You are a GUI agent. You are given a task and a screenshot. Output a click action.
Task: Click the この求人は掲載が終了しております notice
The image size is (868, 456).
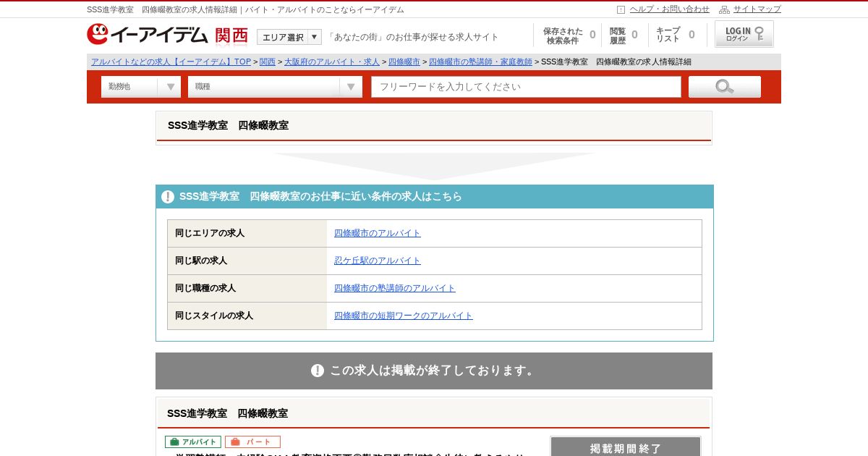tap(434, 371)
